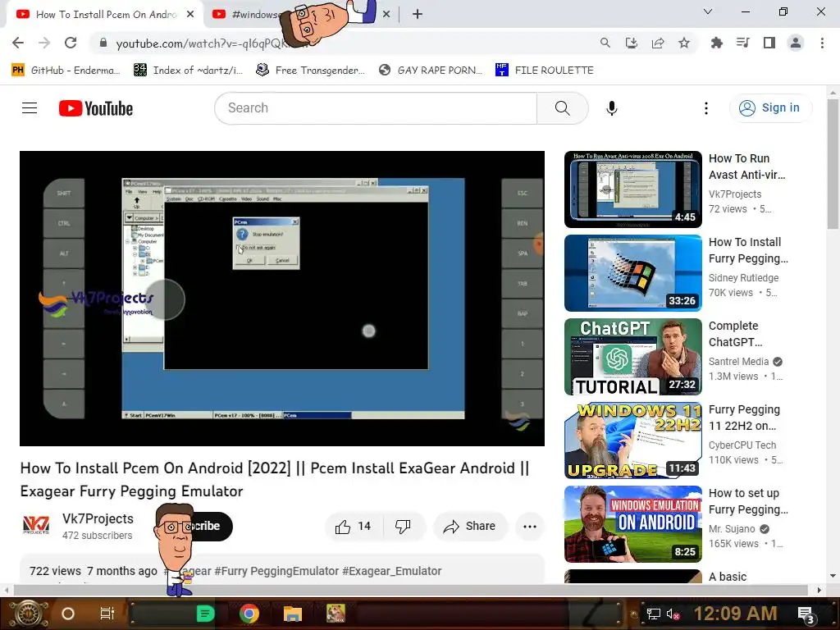The width and height of the screenshot is (840, 630).
Task: Open the browser extensions puzzle icon
Action: click(716, 43)
